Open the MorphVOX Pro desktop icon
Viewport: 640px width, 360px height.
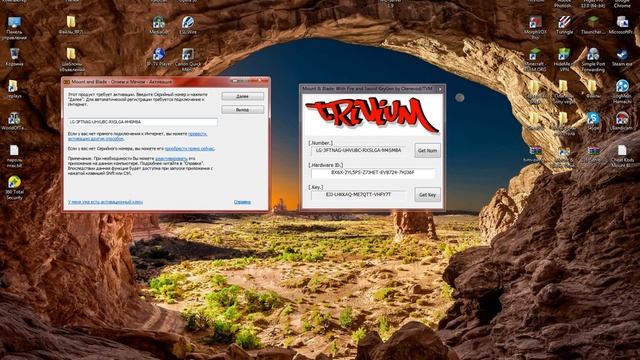[535, 28]
